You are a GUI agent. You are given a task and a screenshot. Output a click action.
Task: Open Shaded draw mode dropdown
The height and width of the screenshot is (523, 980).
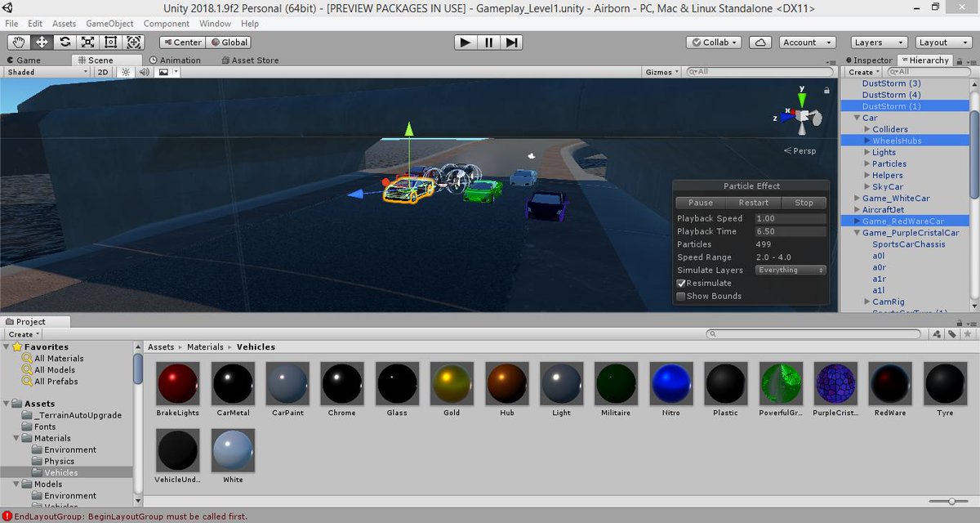[47, 72]
